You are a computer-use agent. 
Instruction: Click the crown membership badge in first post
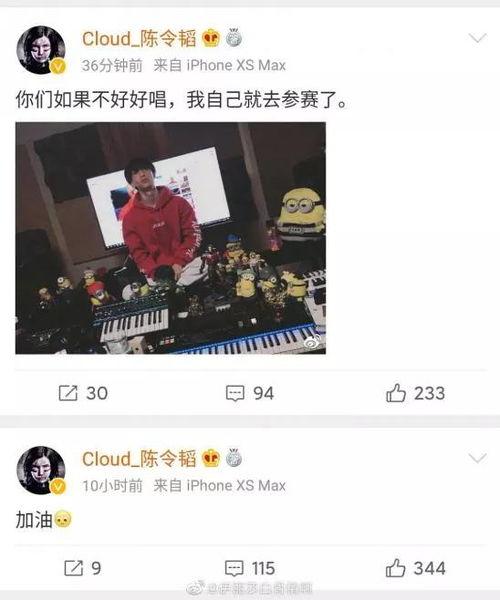211,38
